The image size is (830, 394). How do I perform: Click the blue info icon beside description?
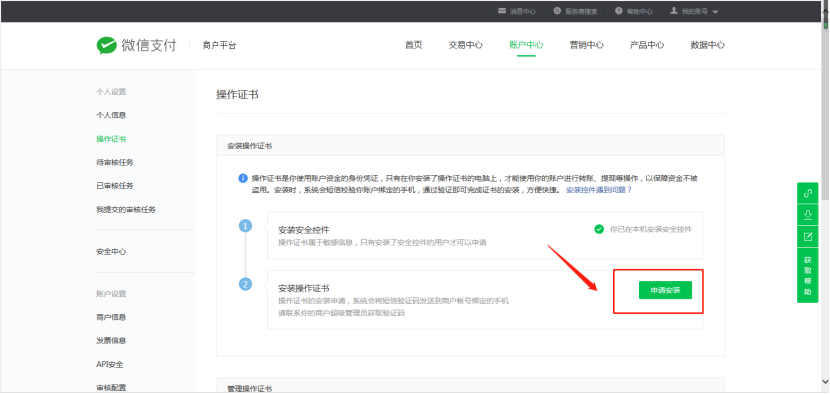click(242, 178)
